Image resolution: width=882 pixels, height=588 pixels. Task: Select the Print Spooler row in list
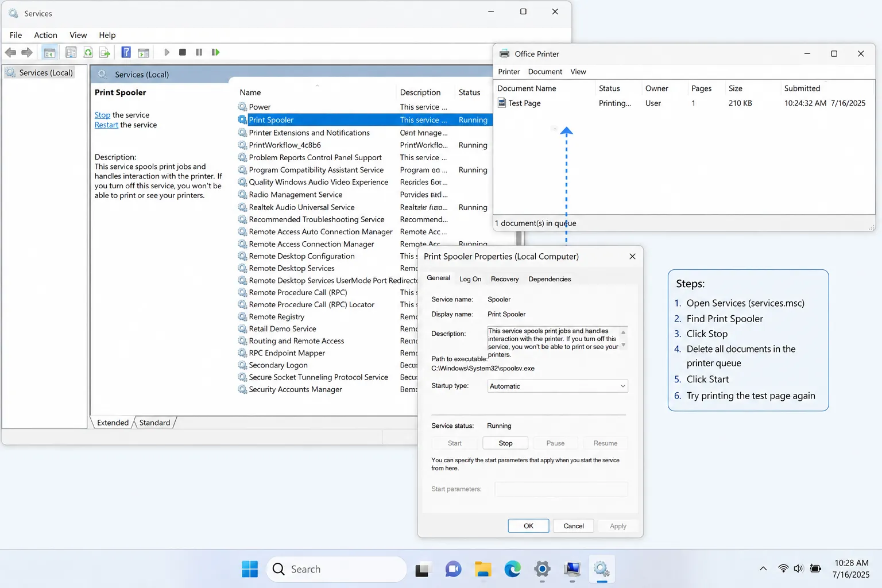coord(364,120)
